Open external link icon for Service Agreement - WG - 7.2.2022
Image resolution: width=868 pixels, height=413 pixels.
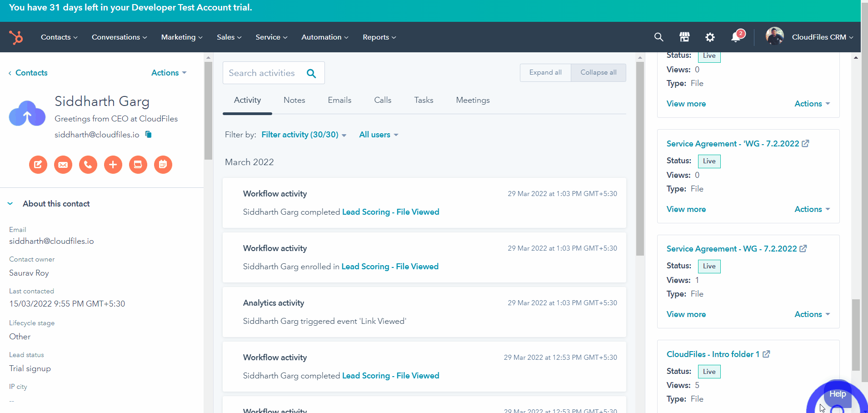tap(803, 248)
